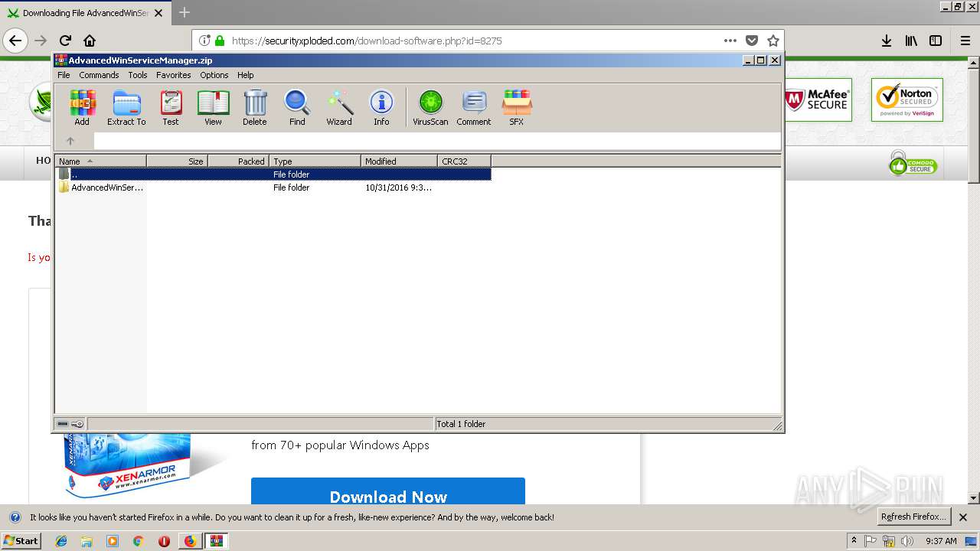Image resolution: width=980 pixels, height=551 pixels.
Task: Bookmark this page star icon
Action: click(773, 41)
